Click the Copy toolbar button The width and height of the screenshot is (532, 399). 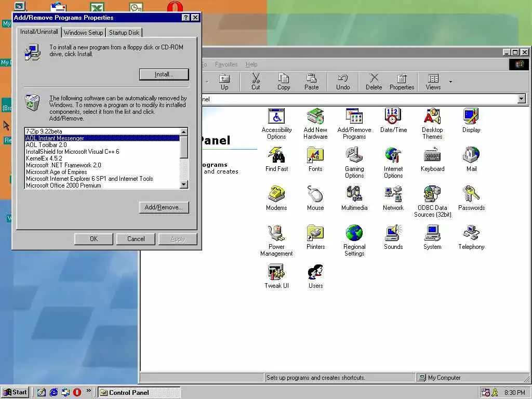[284, 82]
